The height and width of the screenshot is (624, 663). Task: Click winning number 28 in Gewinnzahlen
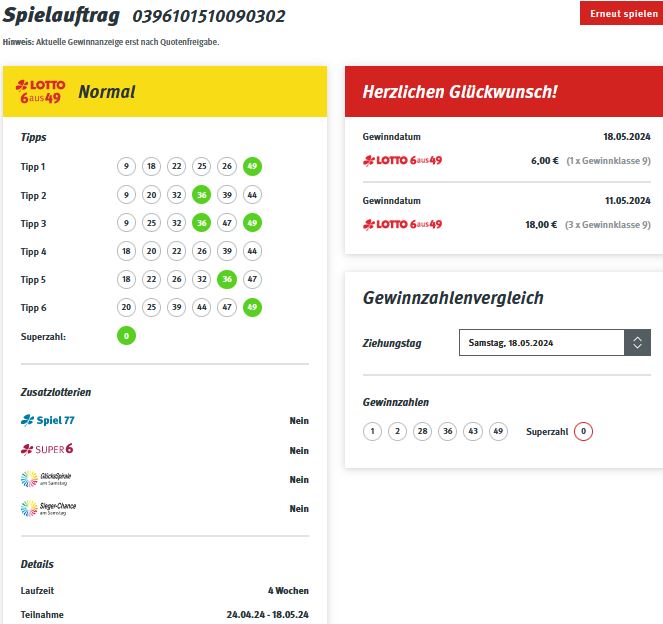[x=423, y=431]
